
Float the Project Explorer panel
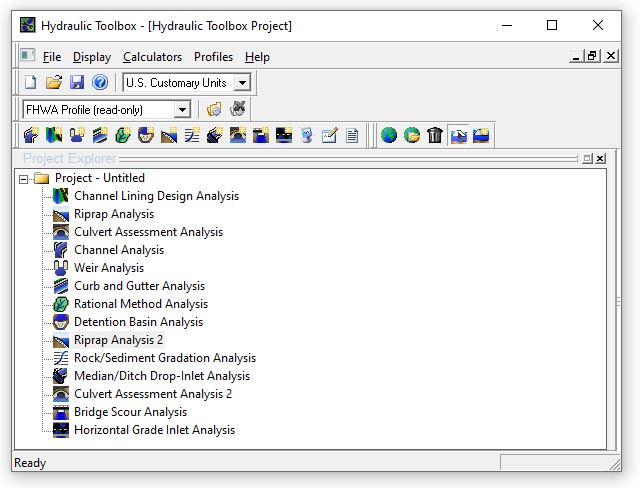click(x=587, y=158)
